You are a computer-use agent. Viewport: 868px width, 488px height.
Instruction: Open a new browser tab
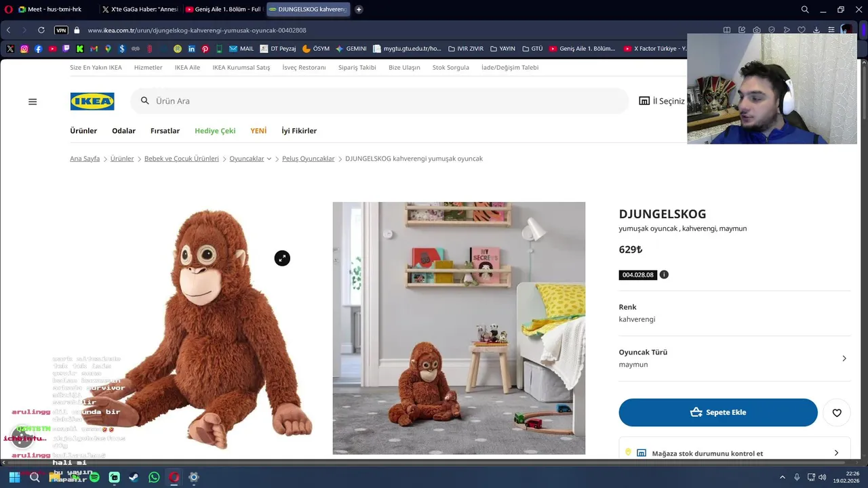359,9
